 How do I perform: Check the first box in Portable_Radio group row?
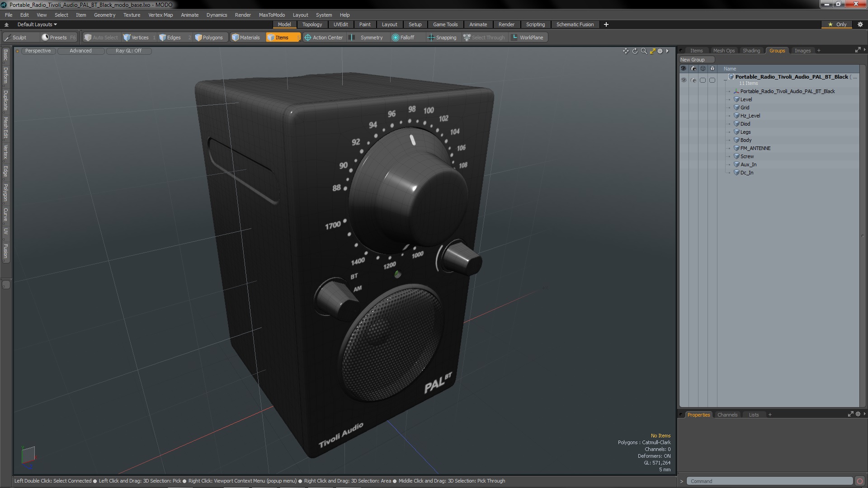point(703,80)
